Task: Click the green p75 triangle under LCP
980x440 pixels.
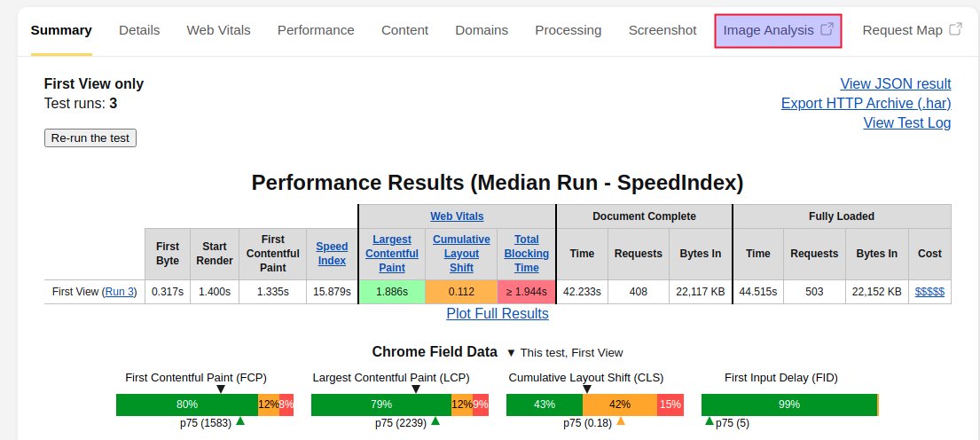Action: pyautogui.click(x=435, y=421)
